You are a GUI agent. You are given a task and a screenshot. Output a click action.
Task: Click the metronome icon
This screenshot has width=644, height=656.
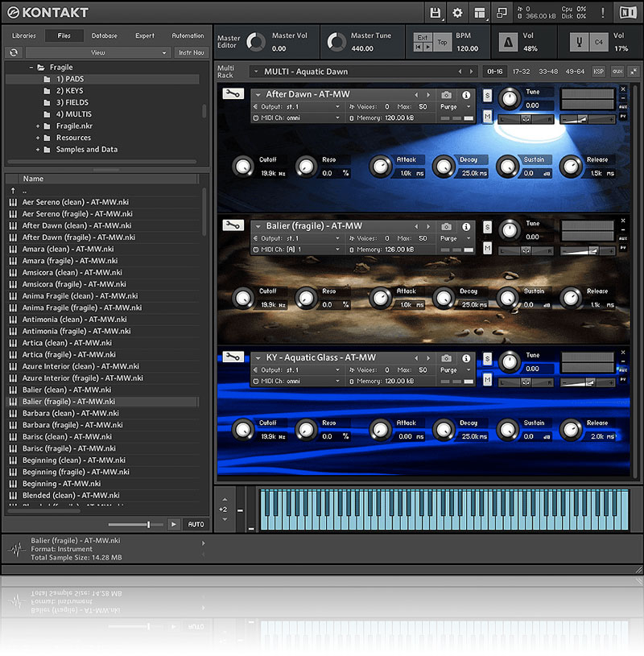click(x=509, y=42)
